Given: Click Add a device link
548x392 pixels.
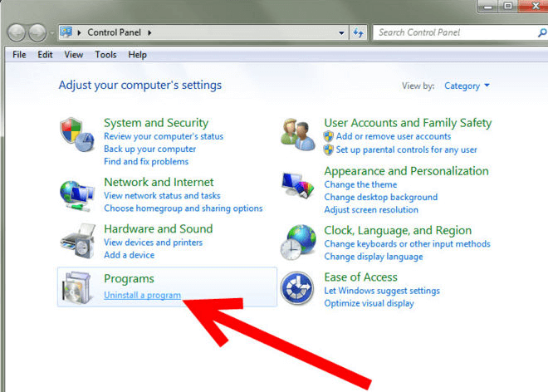Looking at the screenshot, I should click(x=129, y=255).
